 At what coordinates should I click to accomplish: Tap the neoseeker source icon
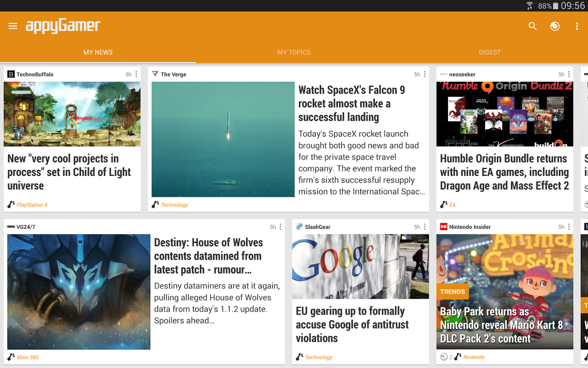[444, 74]
